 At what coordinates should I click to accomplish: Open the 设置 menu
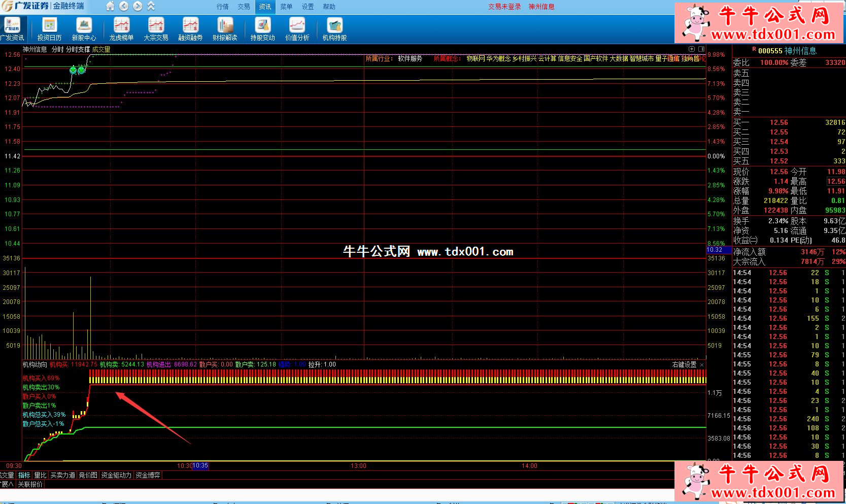pyautogui.click(x=308, y=7)
